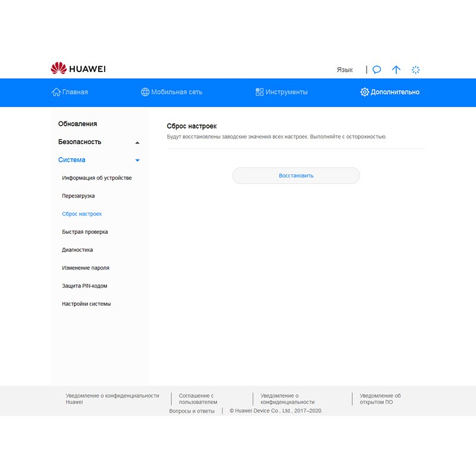This screenshot has height=476, width=476.
Task: Click the globe icon beside Мобильная сеть
Action: (x=145, y=92)
